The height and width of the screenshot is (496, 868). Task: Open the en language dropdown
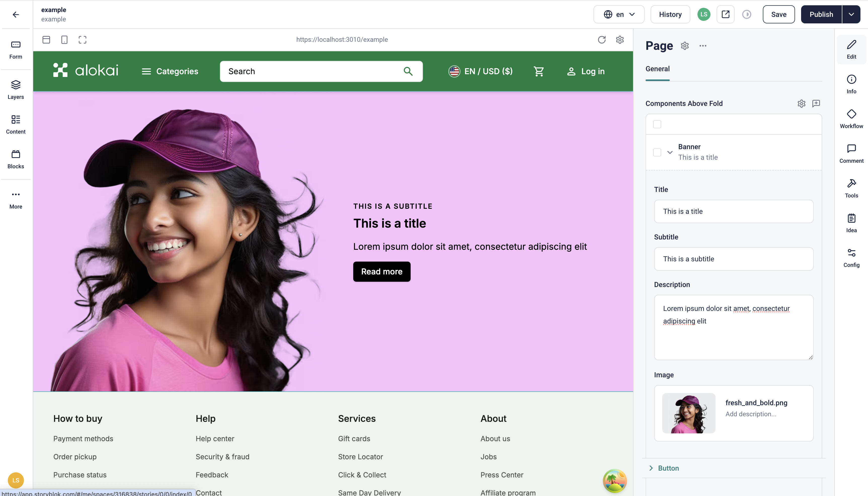coord(619,14)
